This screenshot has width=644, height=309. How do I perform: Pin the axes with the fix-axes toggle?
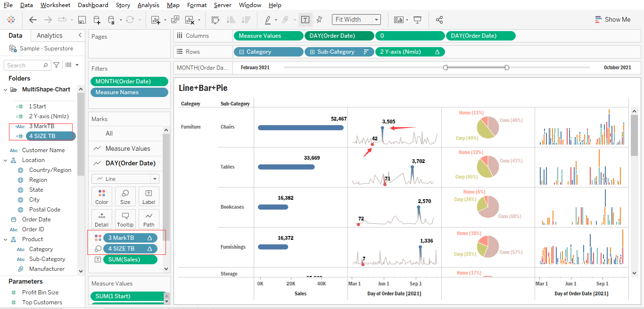[x=319, y=19]
